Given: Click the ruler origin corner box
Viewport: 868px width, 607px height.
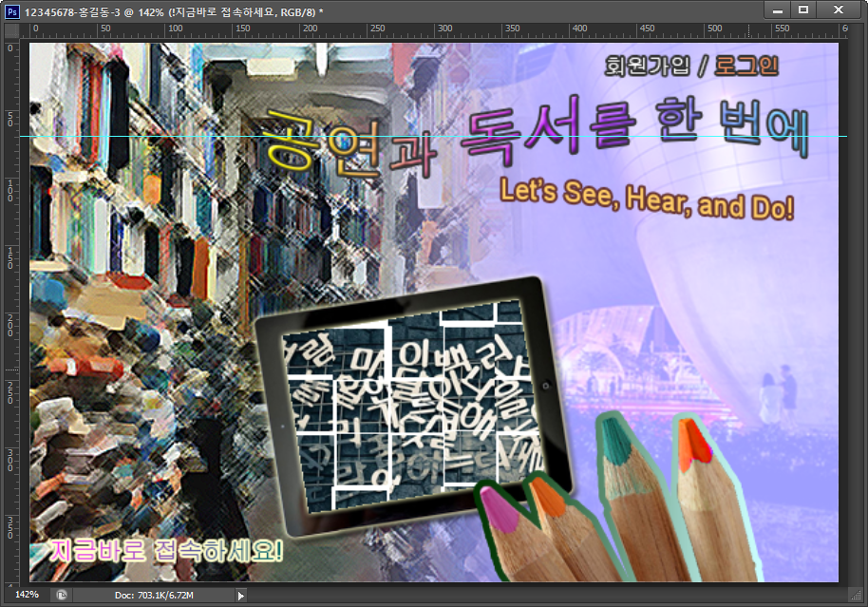Looking at the screenshot, I should click(11, 30).
